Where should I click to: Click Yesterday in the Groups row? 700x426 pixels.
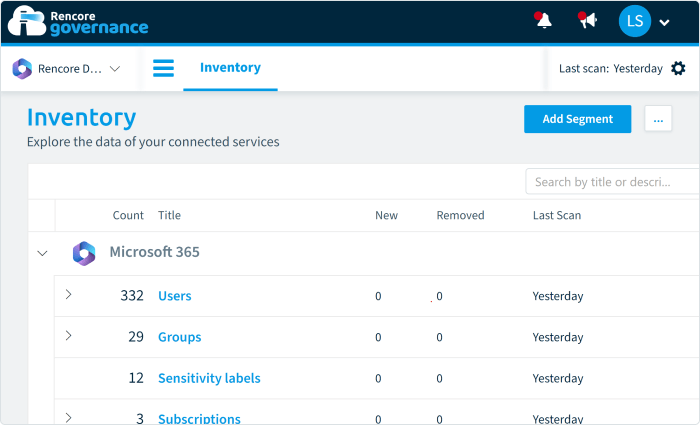pos(558,337)
